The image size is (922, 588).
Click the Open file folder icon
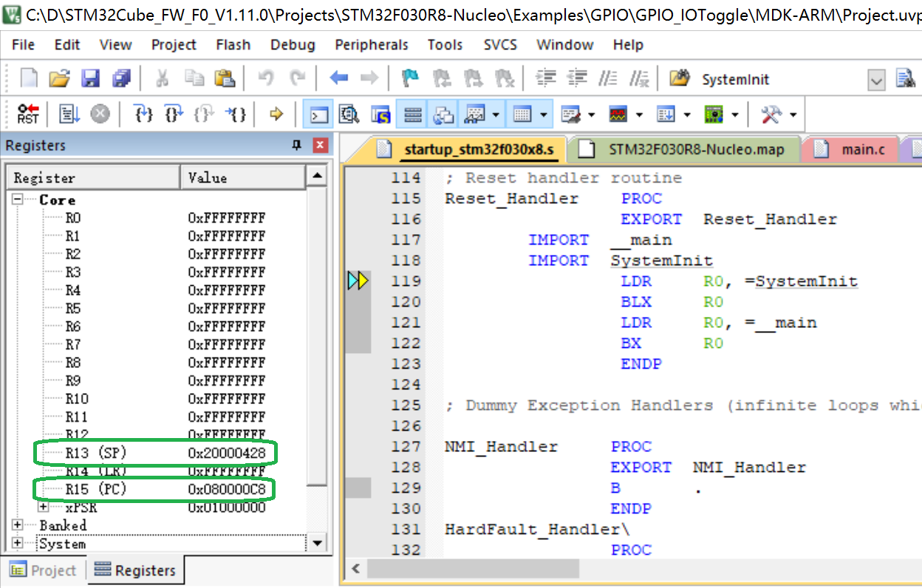point(58,78)
